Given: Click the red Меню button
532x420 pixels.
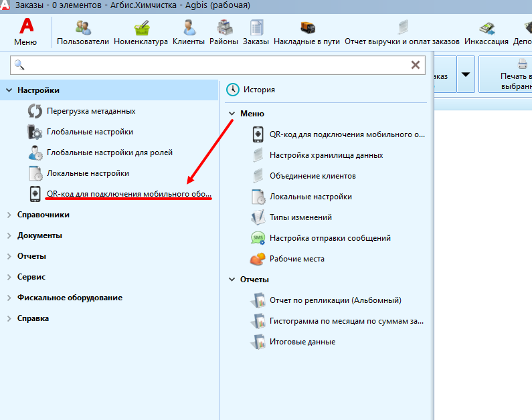Looking at the screenshot, I should (25, 31).
